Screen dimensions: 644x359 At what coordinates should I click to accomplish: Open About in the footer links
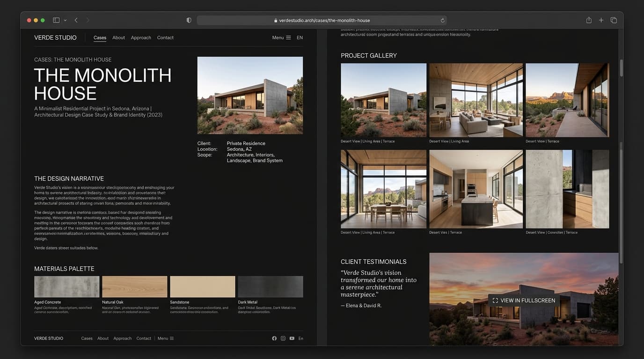point(103,338)
